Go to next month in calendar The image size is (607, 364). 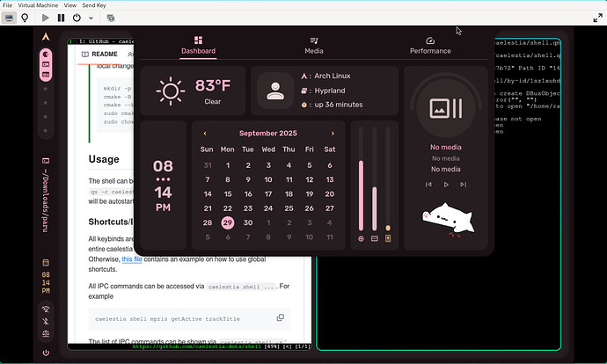pyautogui.click(x=333, y=134)
